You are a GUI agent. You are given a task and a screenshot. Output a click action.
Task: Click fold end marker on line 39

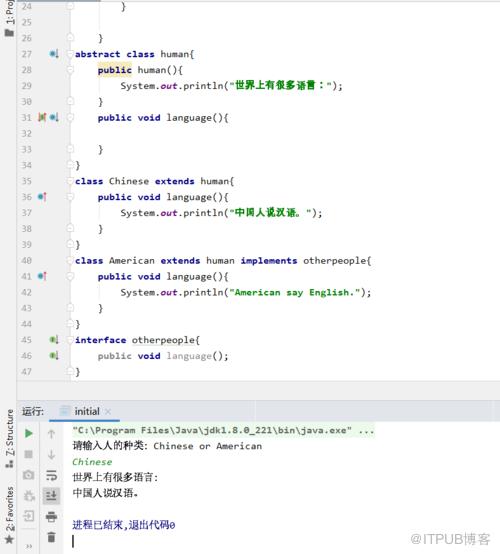pyautogui.click(x=70, y=244)
